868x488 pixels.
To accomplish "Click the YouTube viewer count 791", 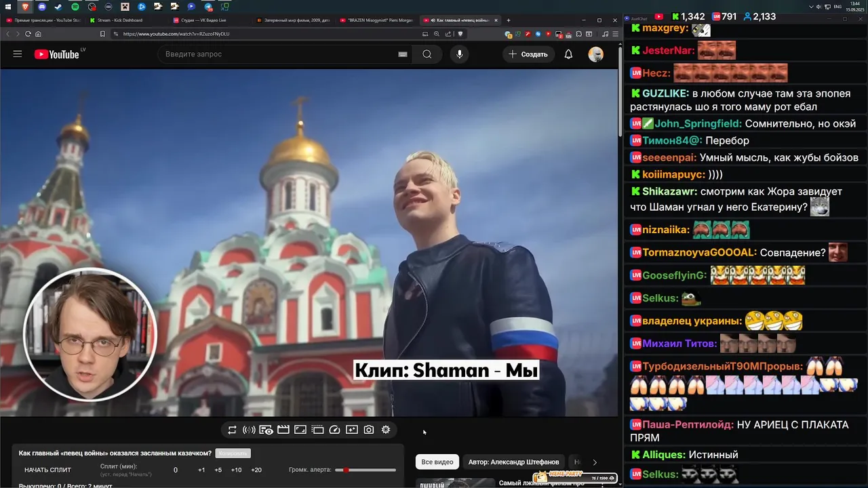I will [724, 16].
